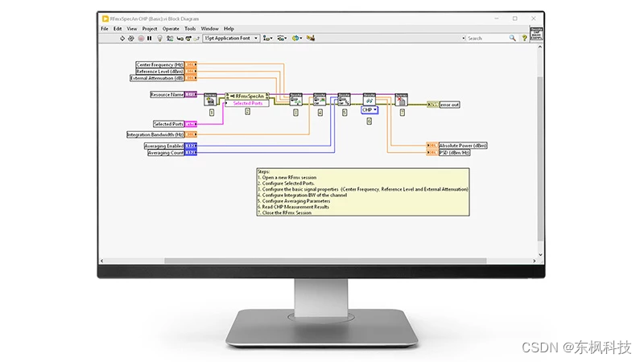The width and height of the screenshot is (644, 362).
Task: Open the 15pt Application Font dropdown
Action: click(x=231, y=38)
